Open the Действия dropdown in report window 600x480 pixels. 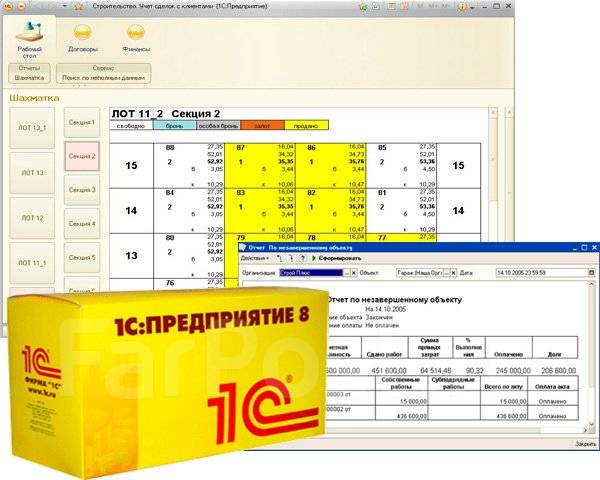pos(255,258)
